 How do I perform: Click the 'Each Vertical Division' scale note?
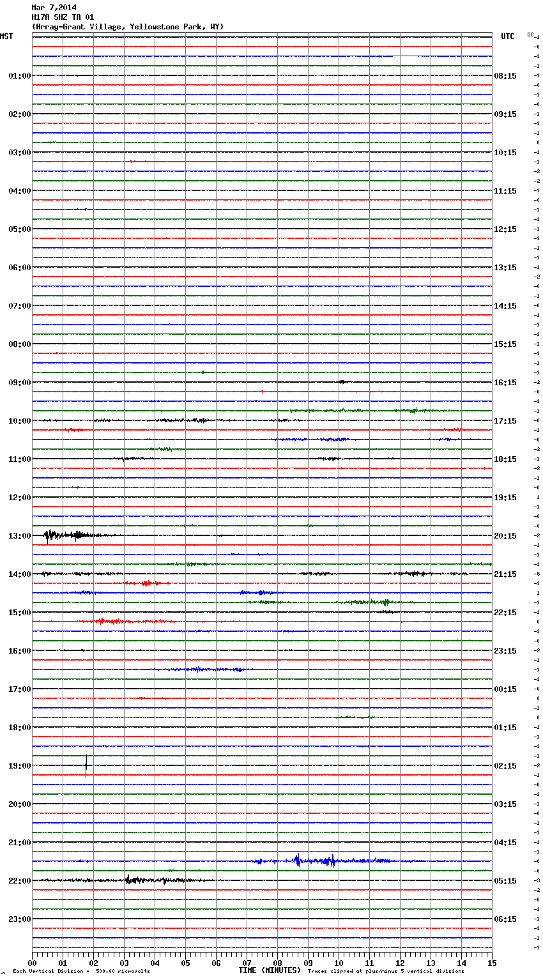[x=81, y=971]
